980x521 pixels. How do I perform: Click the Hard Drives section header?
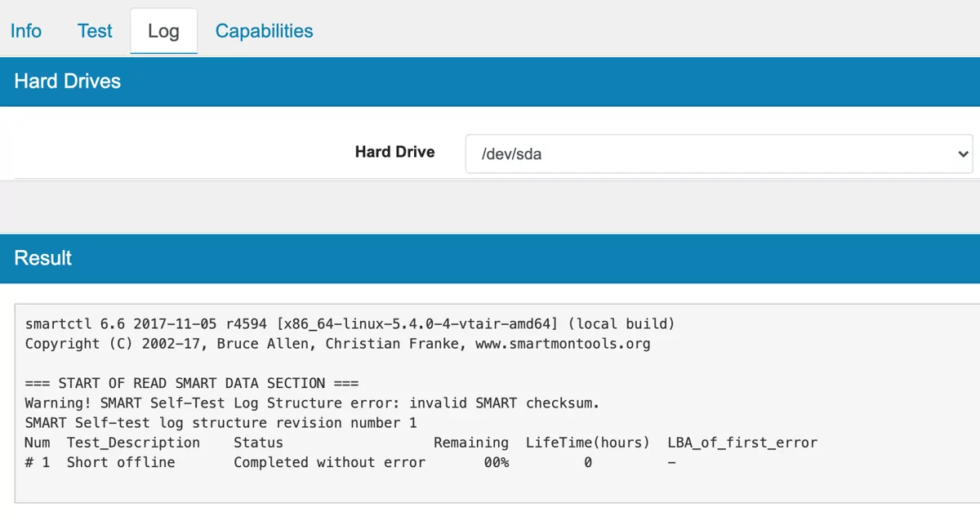click(x=68, y=82)
